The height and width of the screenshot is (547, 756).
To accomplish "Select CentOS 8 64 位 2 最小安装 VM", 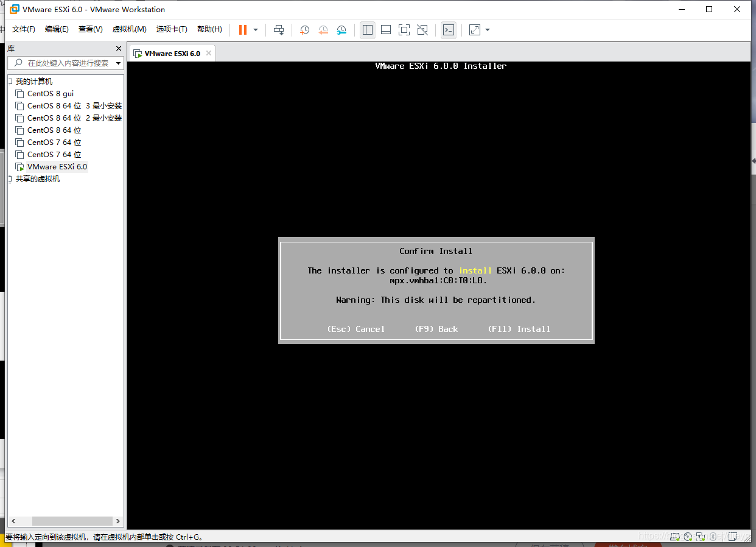I will coord(74,118).
